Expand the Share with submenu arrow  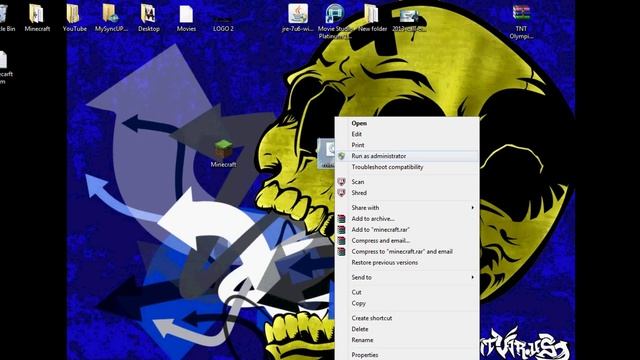point(473,208)
